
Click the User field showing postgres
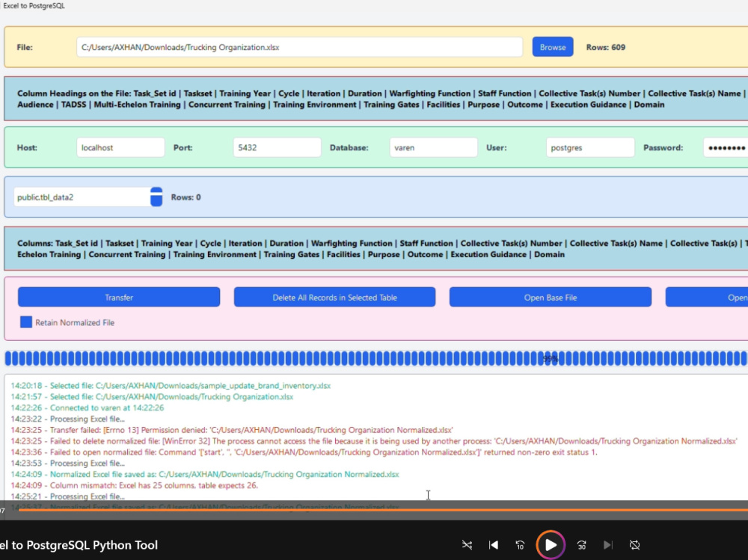[x=590, y=147]
